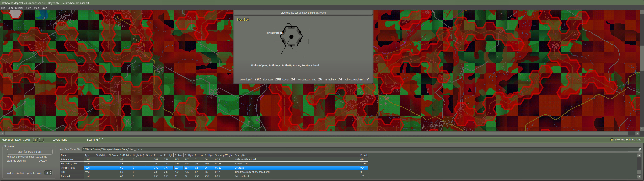Zoom in map with plus button

pos(35,140)
